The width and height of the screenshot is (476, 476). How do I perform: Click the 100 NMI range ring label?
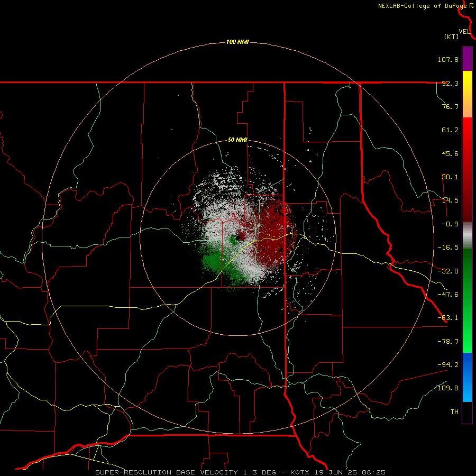(237, 42)
